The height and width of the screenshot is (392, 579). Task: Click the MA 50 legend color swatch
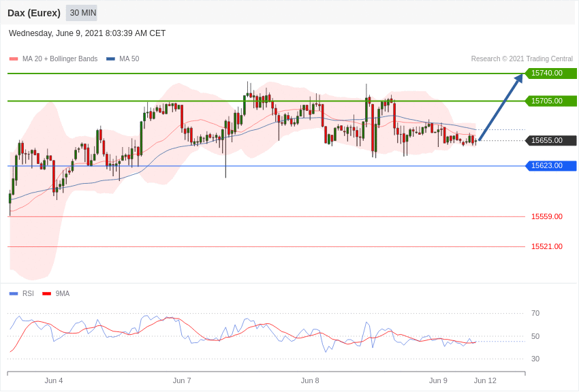coord(110,59)
